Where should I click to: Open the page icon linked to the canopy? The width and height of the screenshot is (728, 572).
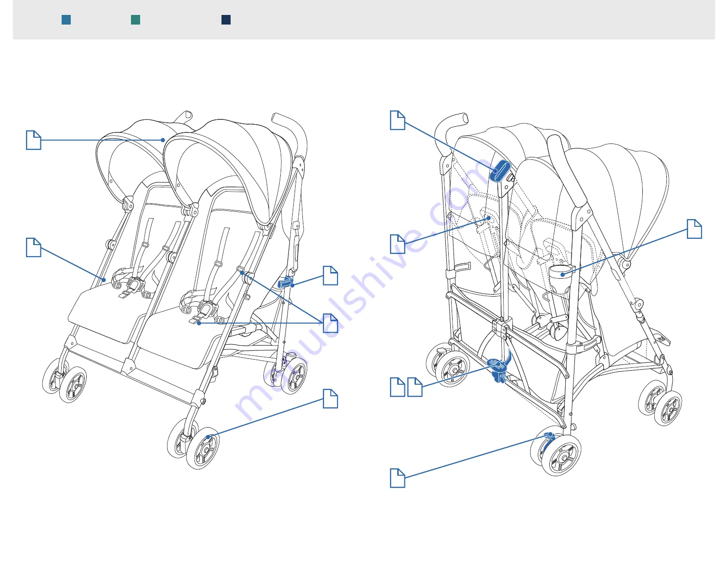[33, 140]
